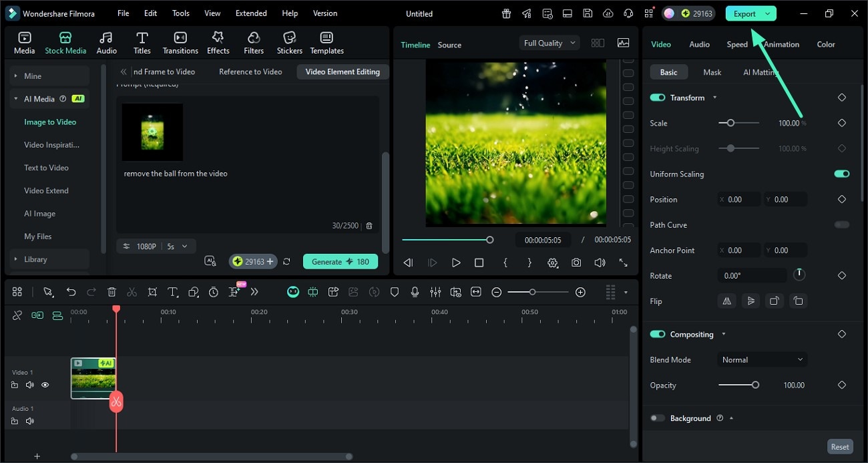Screen dimensions: 868x463
Task: Click the snapshot camera icon
Action: point(576,263)
